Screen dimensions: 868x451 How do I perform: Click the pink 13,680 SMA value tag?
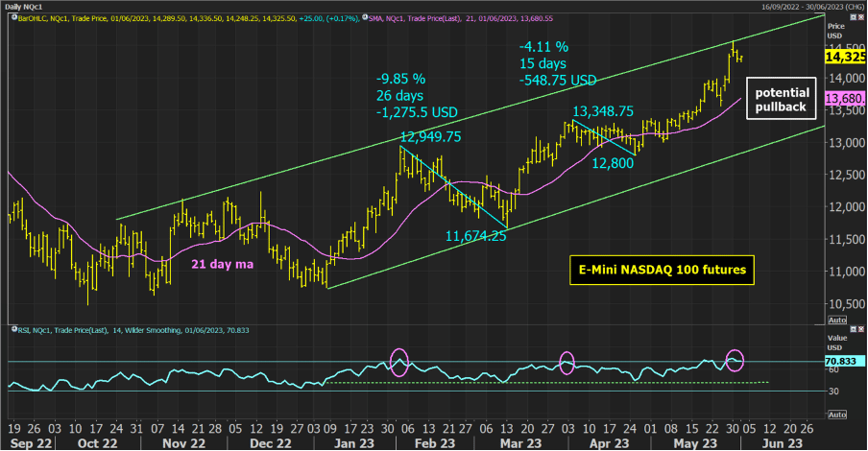coord(845,99)
